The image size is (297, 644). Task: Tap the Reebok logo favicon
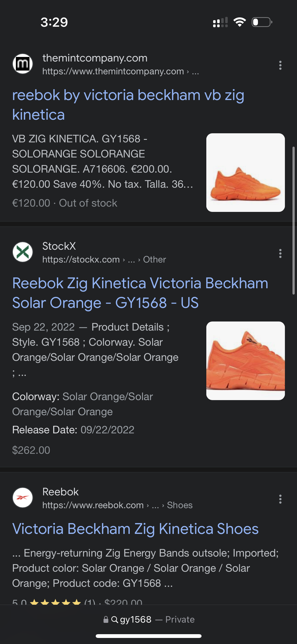(23, 498)
